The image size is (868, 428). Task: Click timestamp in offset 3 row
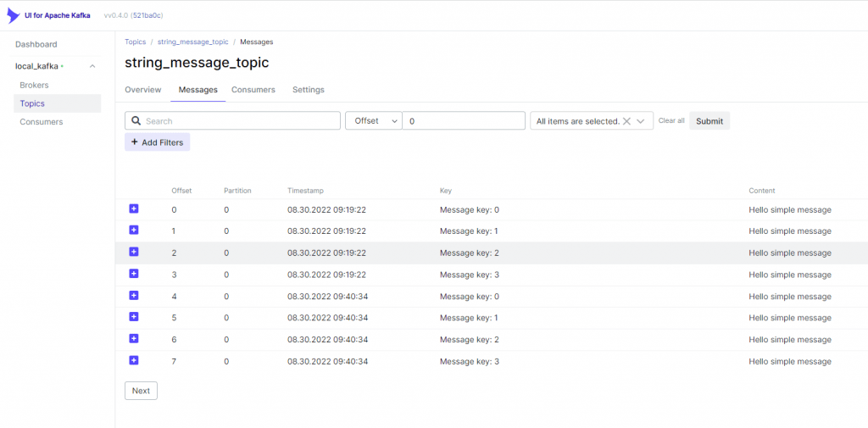(x=326, y=275)
